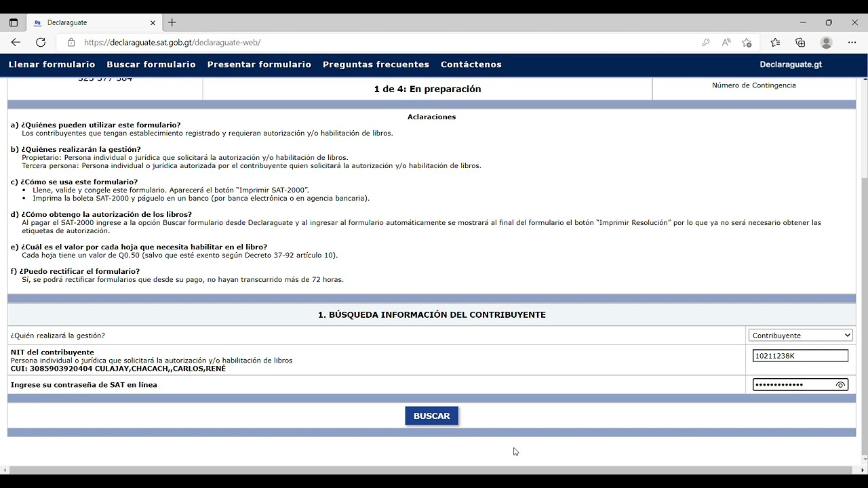
Task: Open the tab actions menu icon
Action: pyautogui.click(x=13, y=22)
